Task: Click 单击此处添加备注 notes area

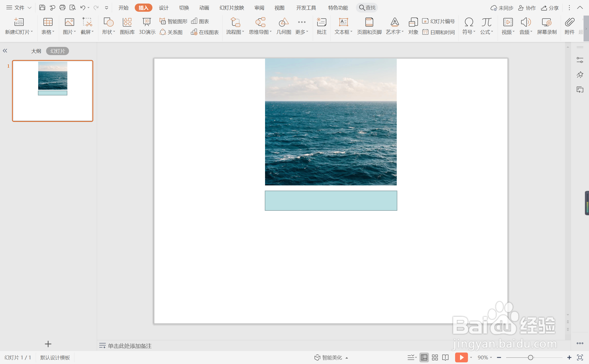Action: click(130, 346)
